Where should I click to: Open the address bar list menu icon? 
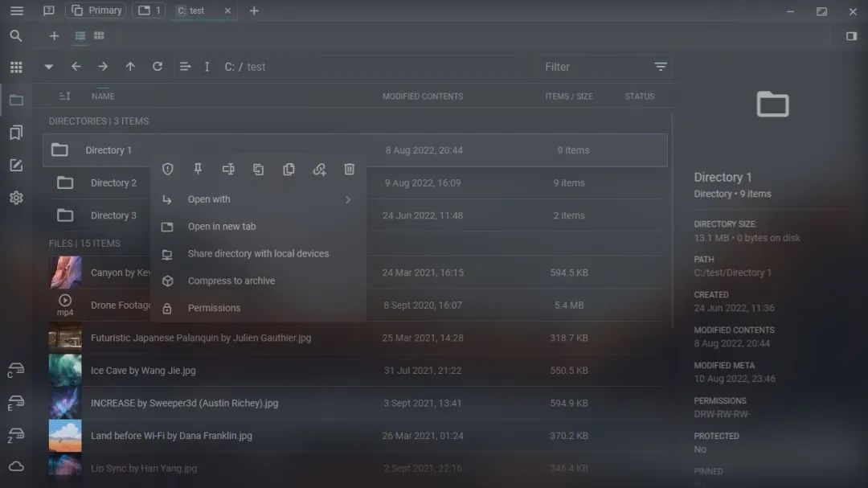pyautogui.click(x=185, y=67)
